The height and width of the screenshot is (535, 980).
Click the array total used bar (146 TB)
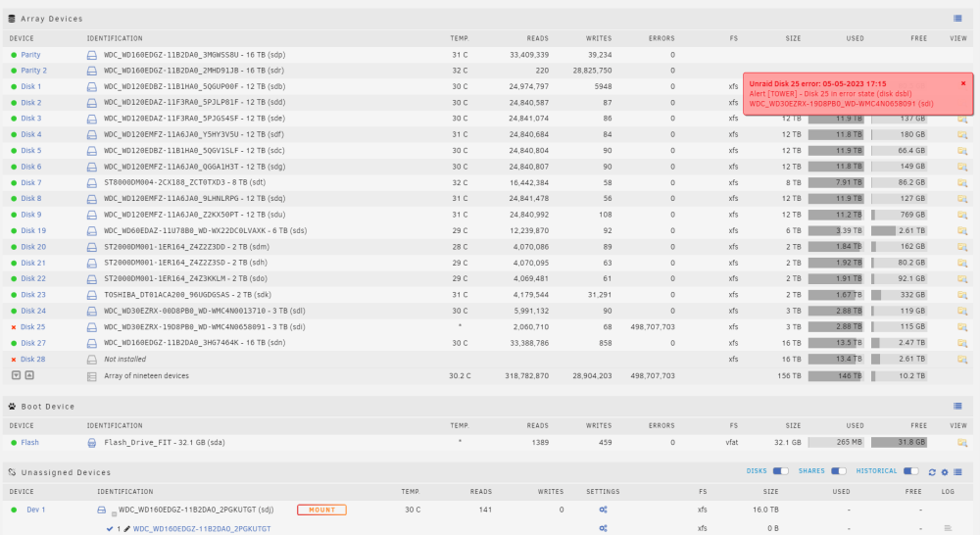tap(836, 376)
